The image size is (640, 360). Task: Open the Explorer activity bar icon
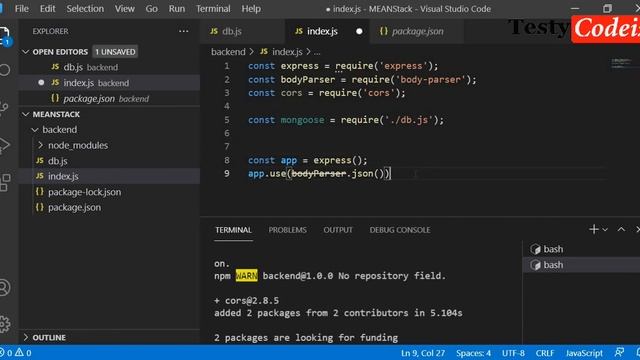coord(4,36)
